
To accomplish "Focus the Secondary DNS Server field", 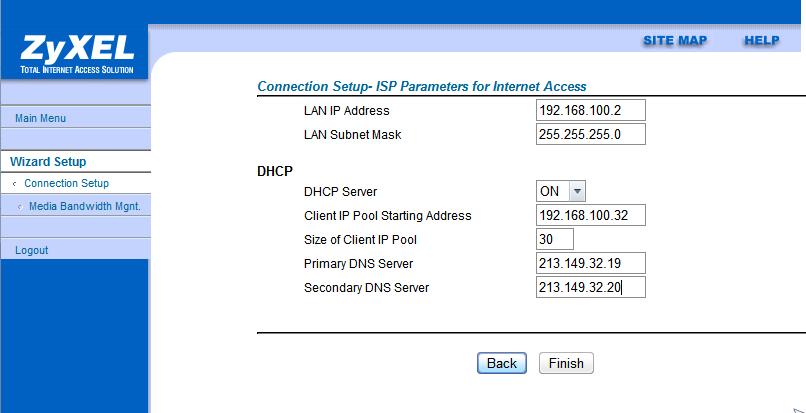I will [590, 287].
